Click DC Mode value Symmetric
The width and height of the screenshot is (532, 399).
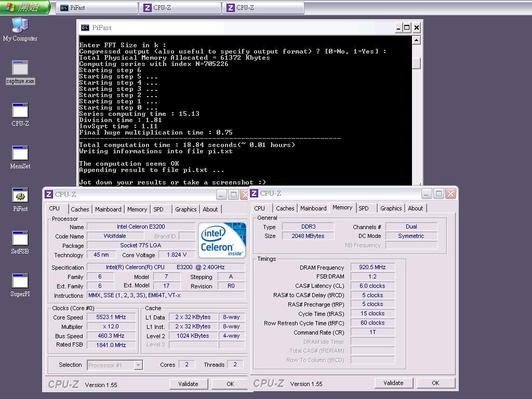pos(411,236)
